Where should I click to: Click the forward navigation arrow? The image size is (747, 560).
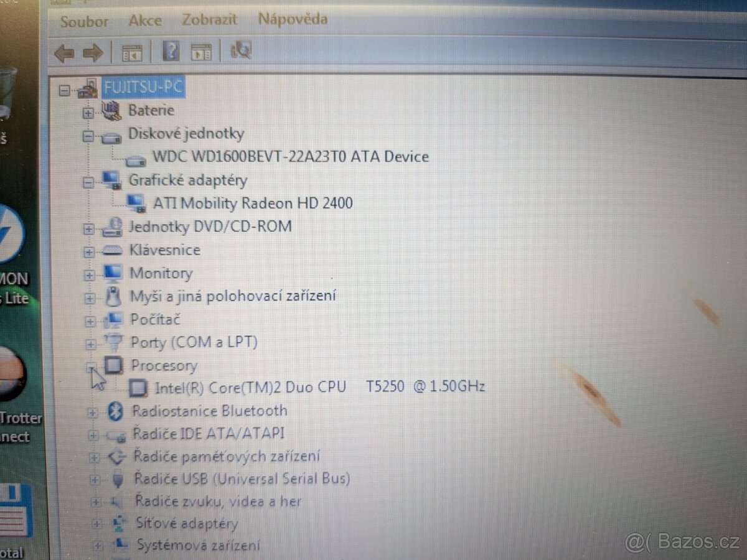(93, 53)
